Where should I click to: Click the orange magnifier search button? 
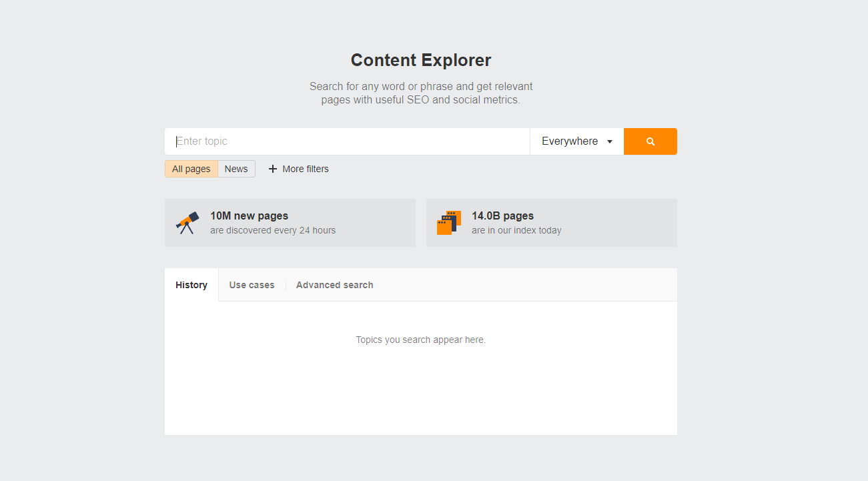point(650,141)
